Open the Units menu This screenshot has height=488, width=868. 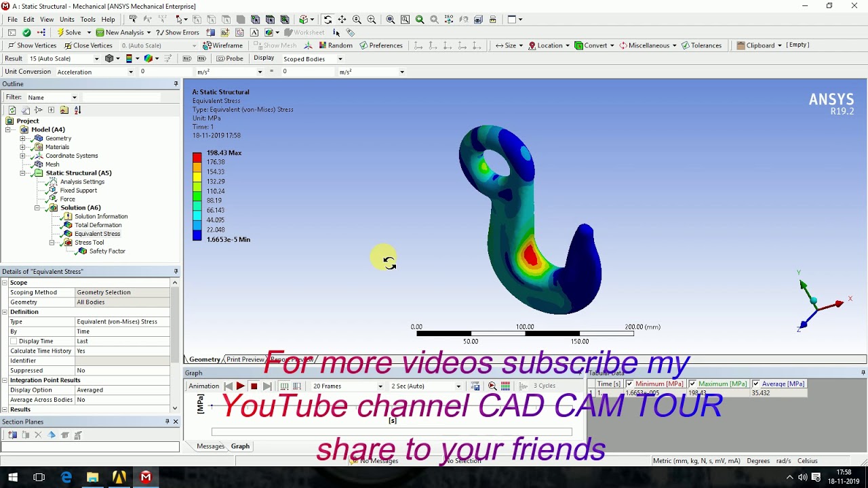66,20
